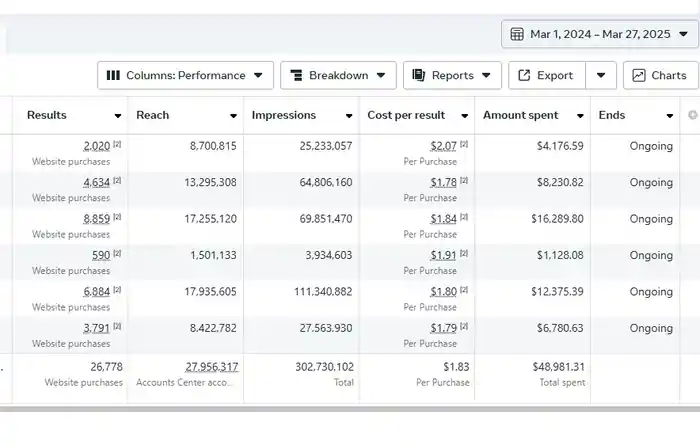Screen dimensions: 700x445
Task: Click the Reports document icon
Action: coord(418,75)
